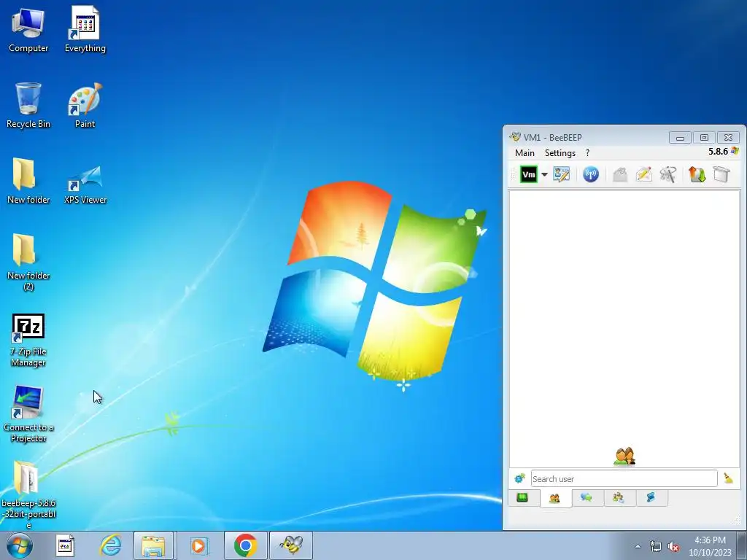Click the blue gear icon beside search
The width and height of the screenshot is (747, 560).
519,478
